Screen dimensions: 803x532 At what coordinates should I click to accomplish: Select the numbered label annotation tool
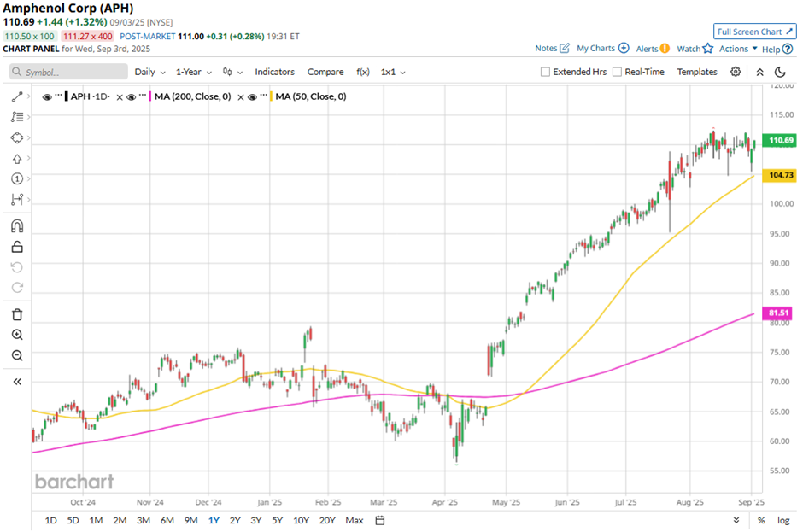click(x=17, y=178)
